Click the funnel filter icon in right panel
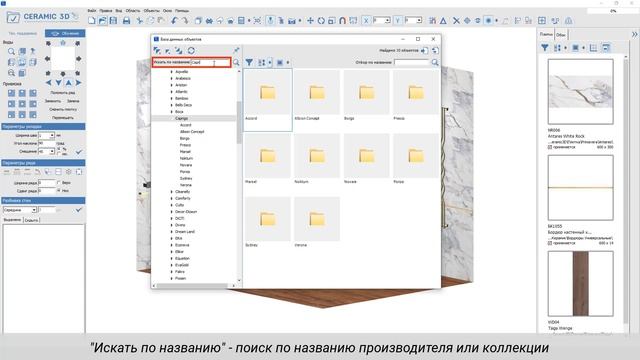Image resolution: width=640 pixels, height=360 pixels. tap(544, 48)
